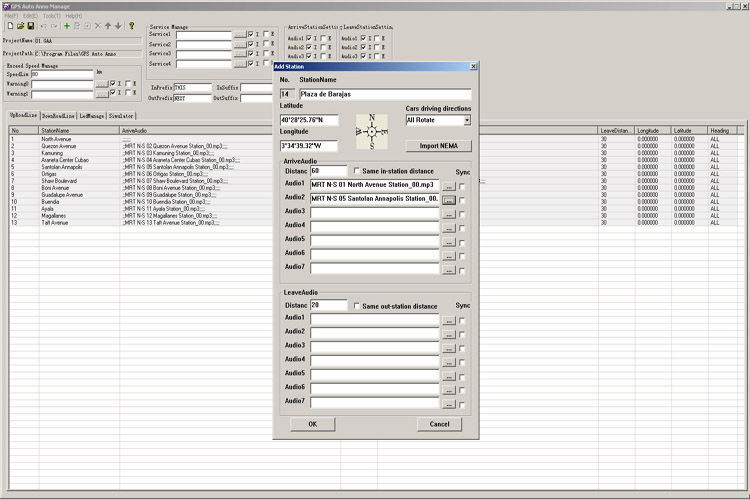
Task: Browse file for Warning0 in main window
Action: click(102, 84)
